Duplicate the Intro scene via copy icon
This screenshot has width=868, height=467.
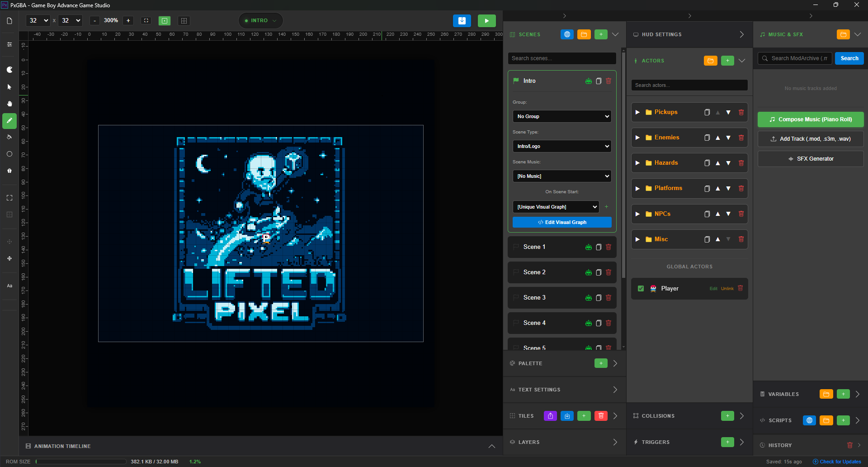[x=599, y=81]
